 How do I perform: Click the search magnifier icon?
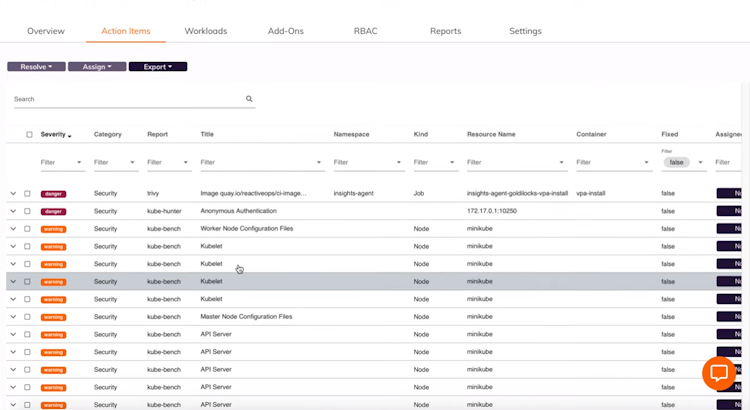[249, 100]
